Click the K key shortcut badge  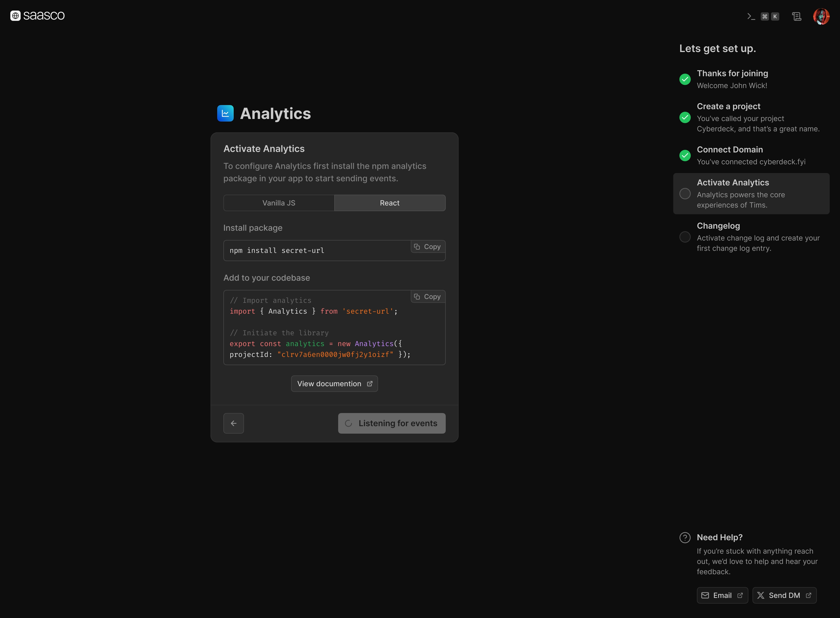pyautogui.click(x=775, y=16)
